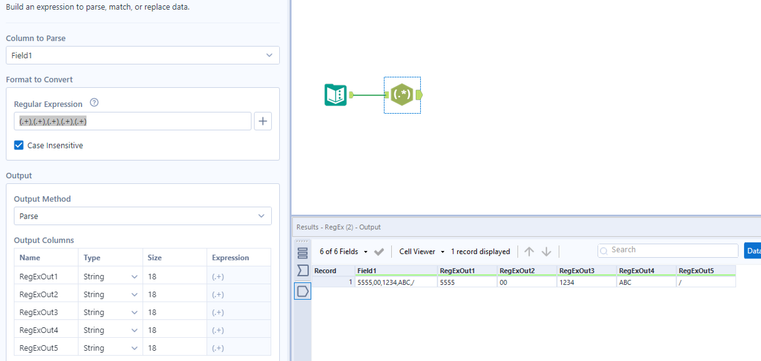Select the result cell with value ABC
The image size is (761, 361).
(x=646, y=282)
